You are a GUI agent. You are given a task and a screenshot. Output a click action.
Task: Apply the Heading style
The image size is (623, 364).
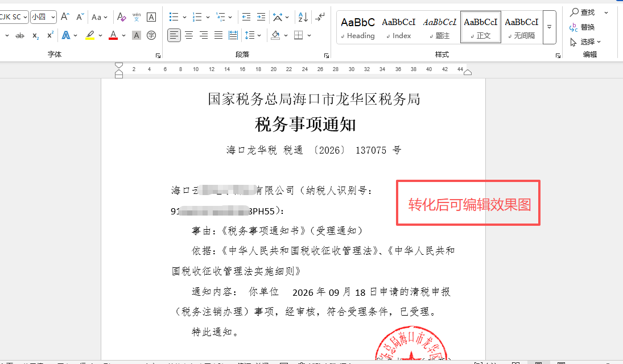click(x=358, y=27)
